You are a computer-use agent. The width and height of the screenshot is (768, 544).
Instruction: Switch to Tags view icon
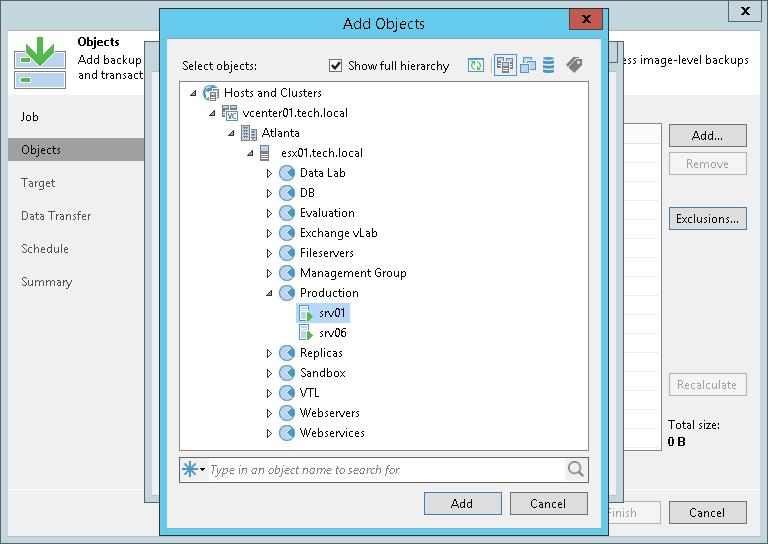574,65
